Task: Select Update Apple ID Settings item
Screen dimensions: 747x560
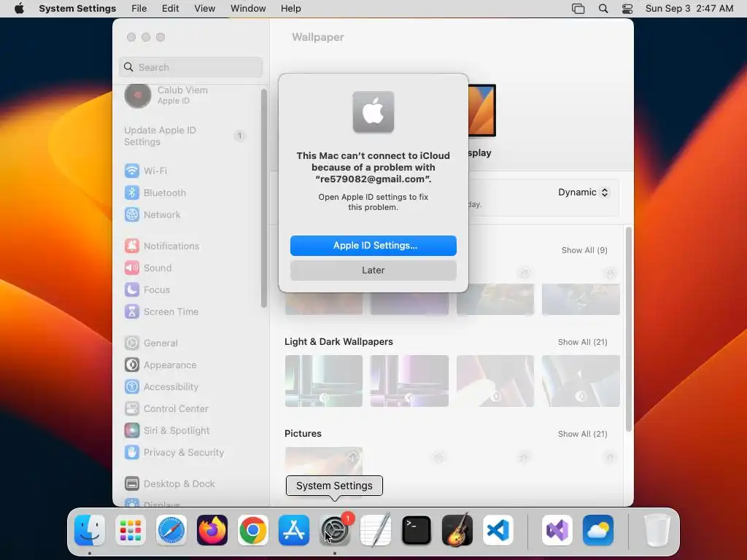Action: pyautogui.click(x=185, y=136)
